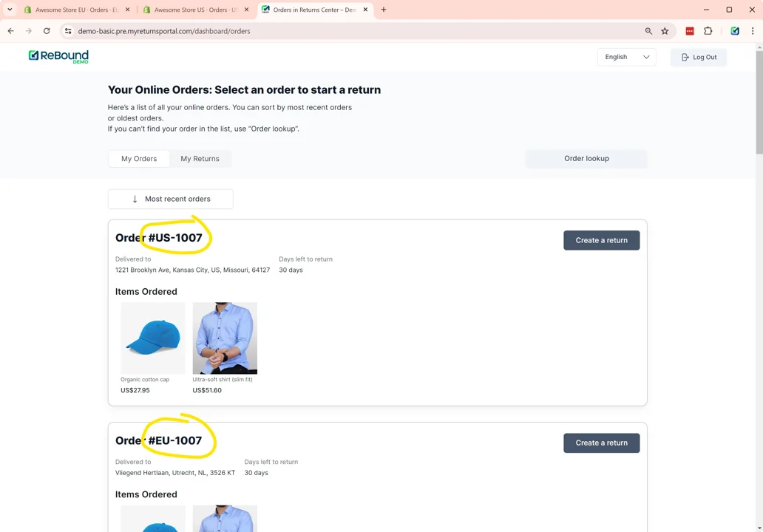The image size is (763, 532).
Task: Click the browser forward arrow
Action: click(29, 30)
